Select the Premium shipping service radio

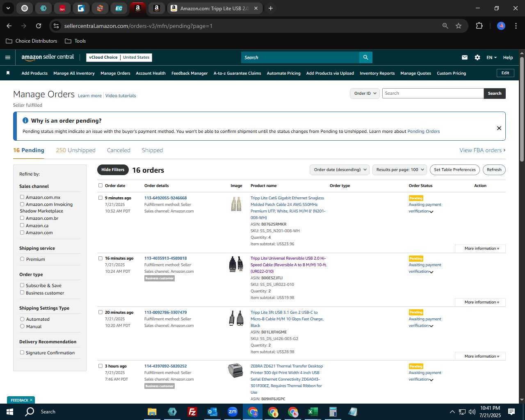(x=22, y=259)
